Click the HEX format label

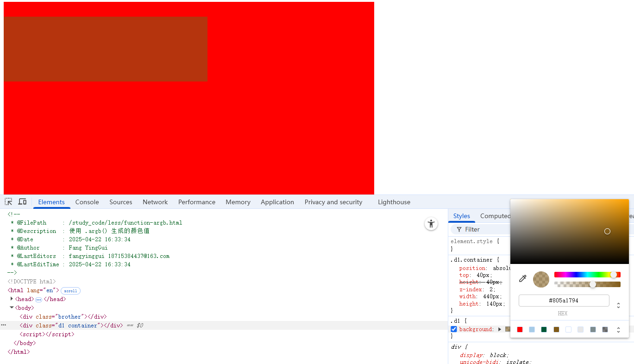coord(563,314)
